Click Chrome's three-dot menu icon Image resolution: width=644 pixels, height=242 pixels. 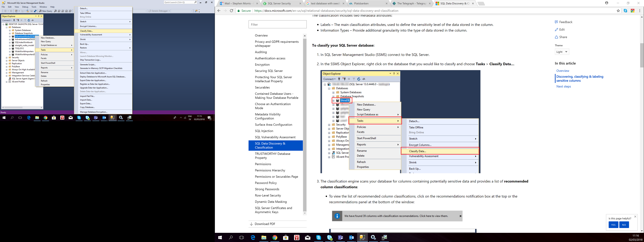pyautogui.click(x=640, y=10)
